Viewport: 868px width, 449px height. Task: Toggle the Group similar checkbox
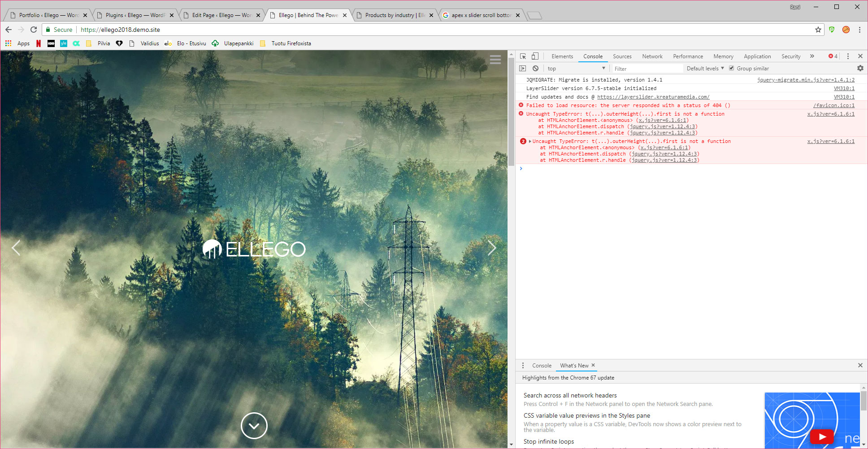coord(732,68)
